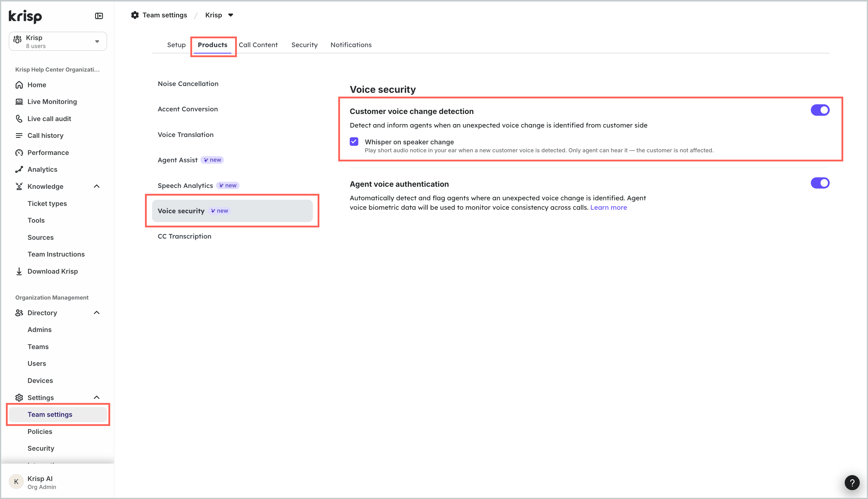Open the Krisp team selector dropdown
Viewport: 868px width, 499px height.
[58, 42]
